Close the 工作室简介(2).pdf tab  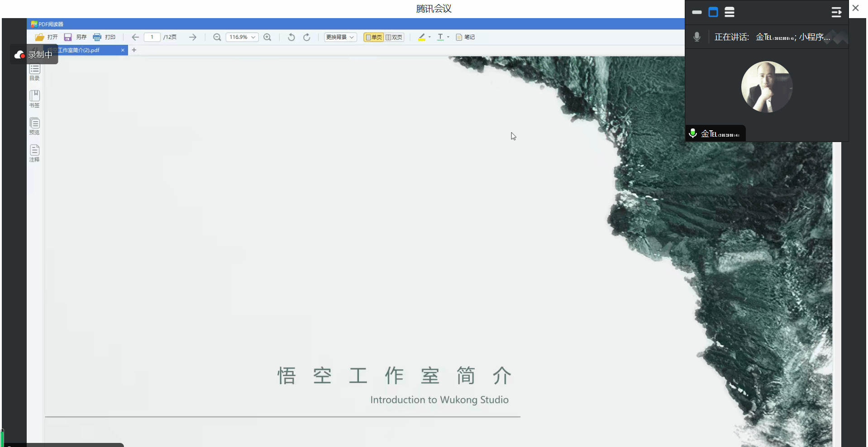pos(123,50)
